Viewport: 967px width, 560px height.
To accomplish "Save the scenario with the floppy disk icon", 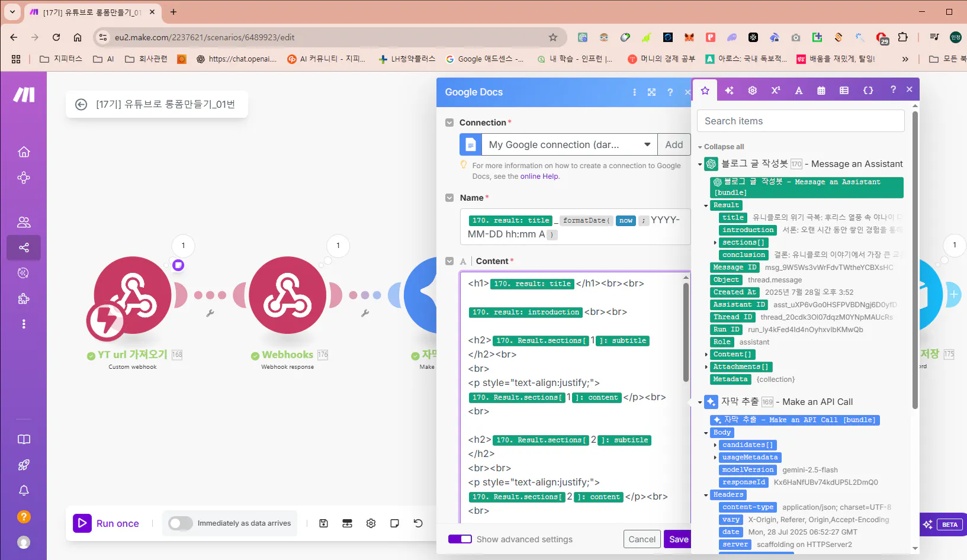I will tap(323, 523).
